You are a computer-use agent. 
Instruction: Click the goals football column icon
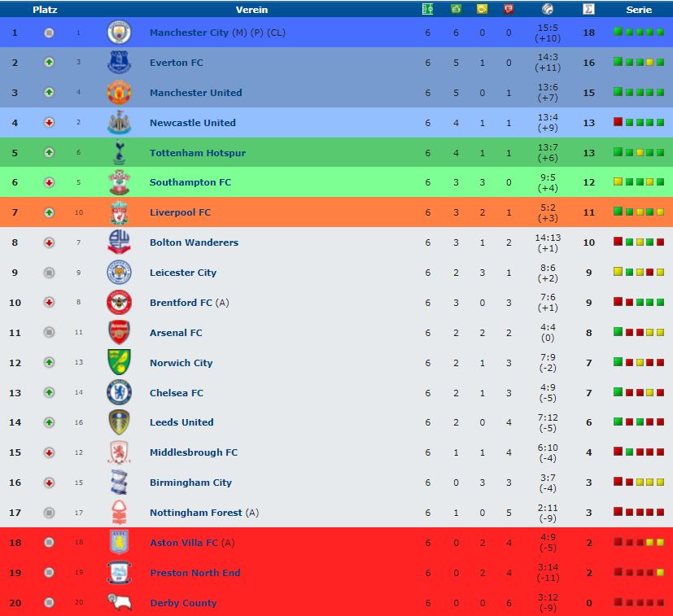[x=548, y=9]
